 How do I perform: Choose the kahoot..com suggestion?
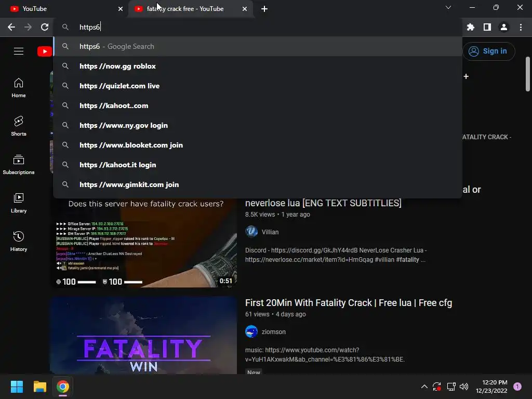[258, 105]
